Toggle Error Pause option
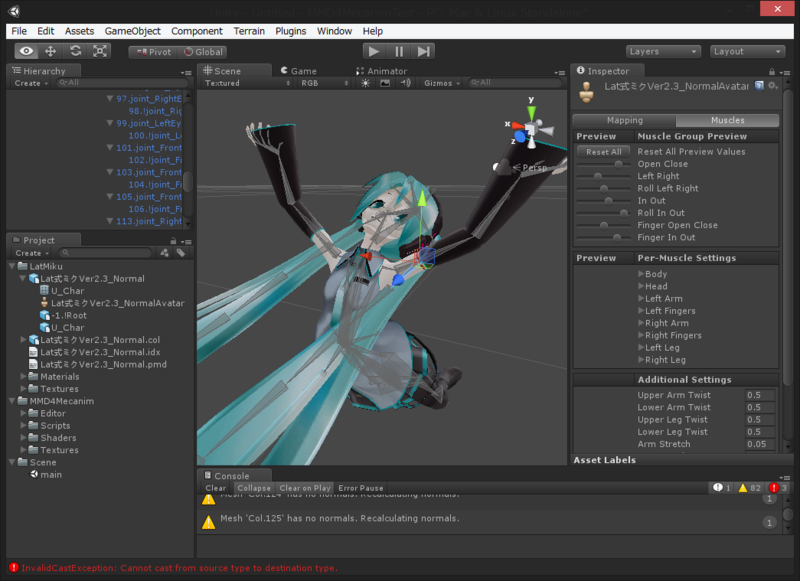This screenshot has height=581, width=800. click(x=361, y=488)
